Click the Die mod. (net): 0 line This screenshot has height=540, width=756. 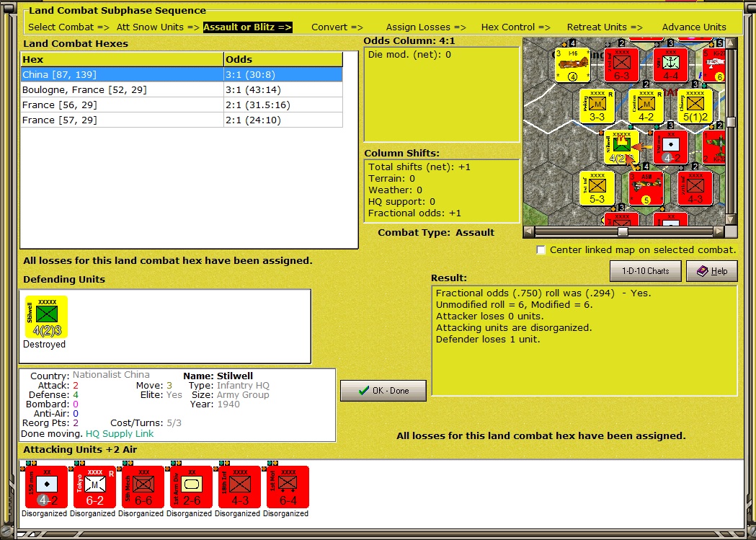(409, 55)
